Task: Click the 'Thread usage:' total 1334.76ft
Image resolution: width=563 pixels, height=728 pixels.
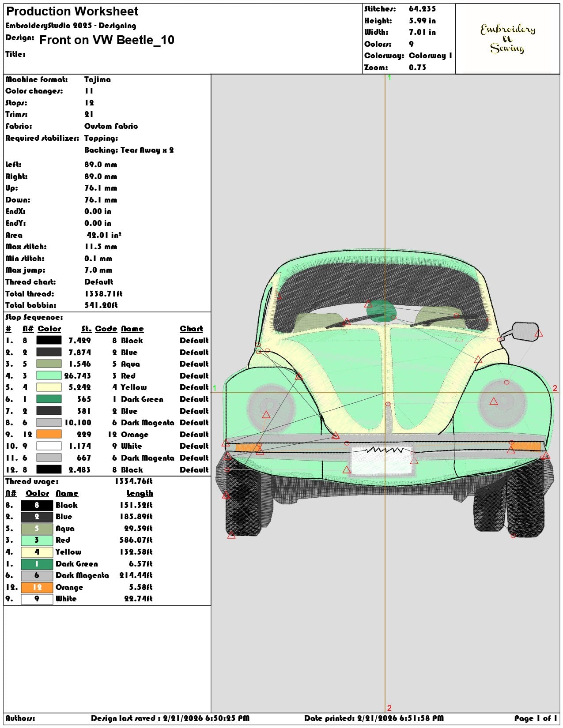Action: click(134, 481)
